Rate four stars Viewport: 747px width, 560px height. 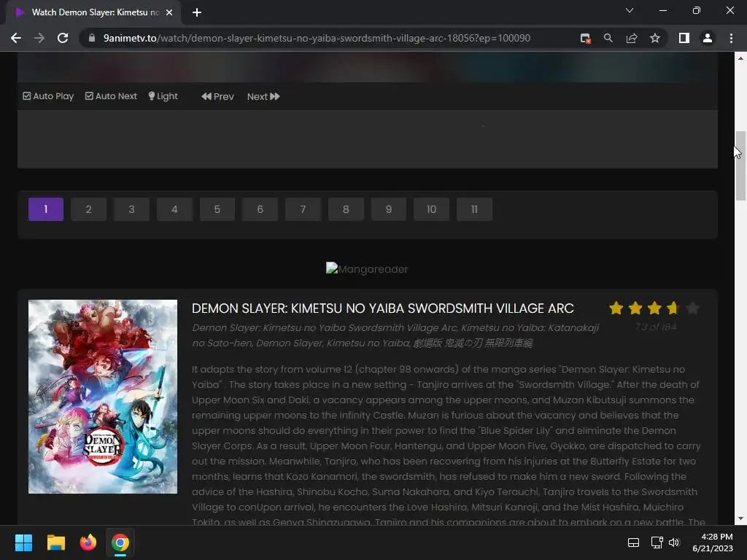[x=673, y=308]
